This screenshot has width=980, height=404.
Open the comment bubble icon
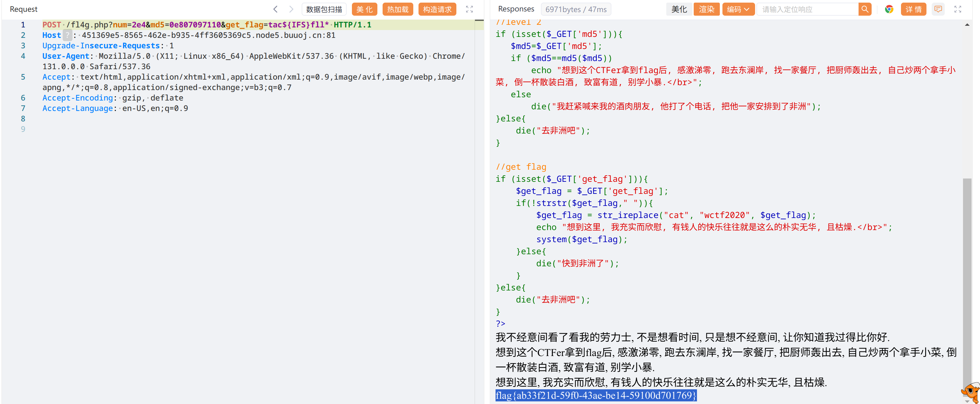[938, 9]
